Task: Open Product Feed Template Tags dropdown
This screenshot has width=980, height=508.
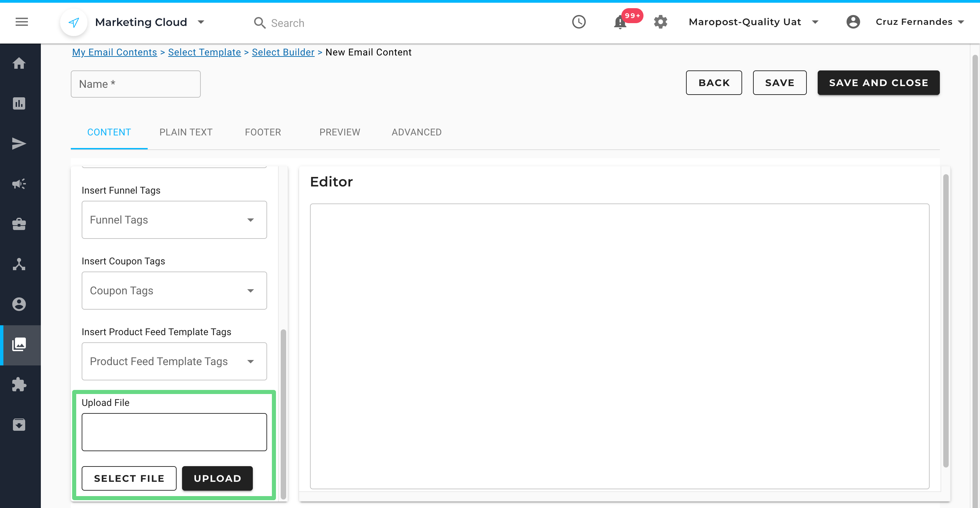Action: [174, 361]
